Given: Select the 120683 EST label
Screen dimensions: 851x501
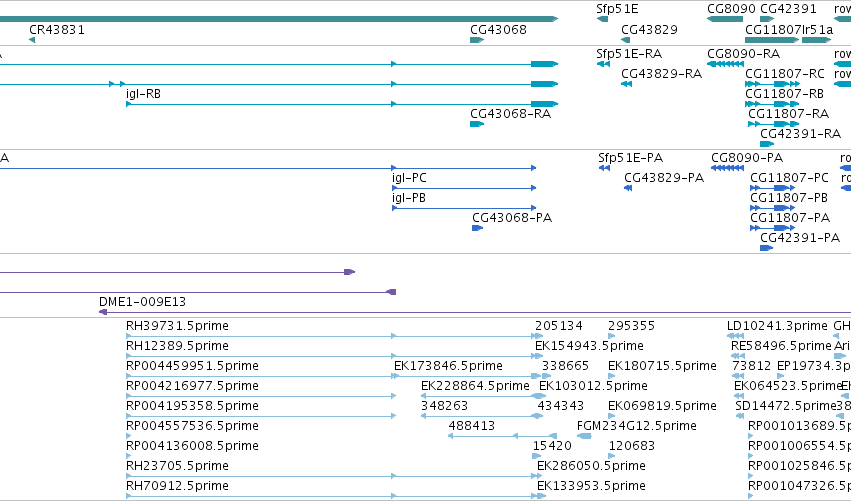Looking at the screenshot, I should tap(632, 446).
